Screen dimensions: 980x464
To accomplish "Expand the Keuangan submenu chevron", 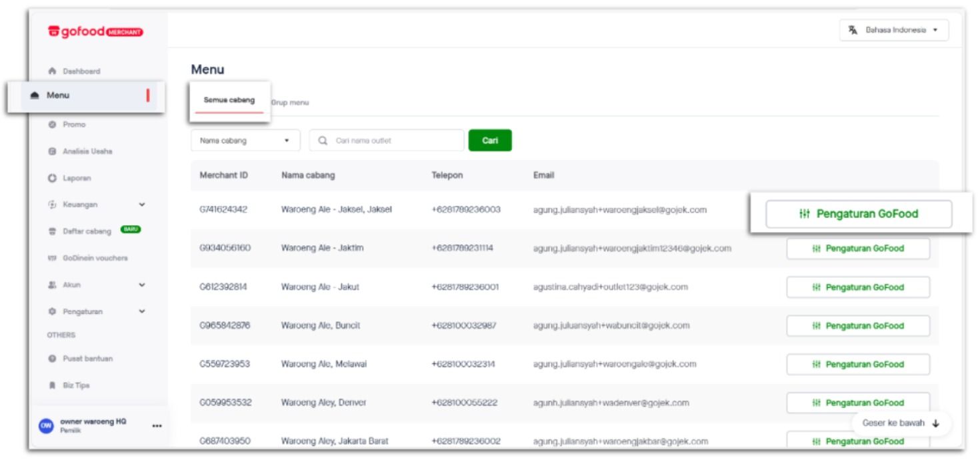I will point(141,205).
